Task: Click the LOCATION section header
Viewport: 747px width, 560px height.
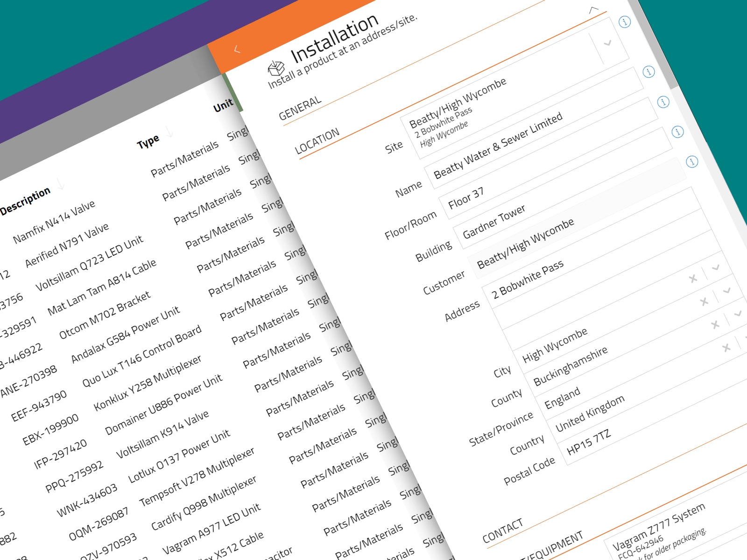Action: [x=317, y=142]
